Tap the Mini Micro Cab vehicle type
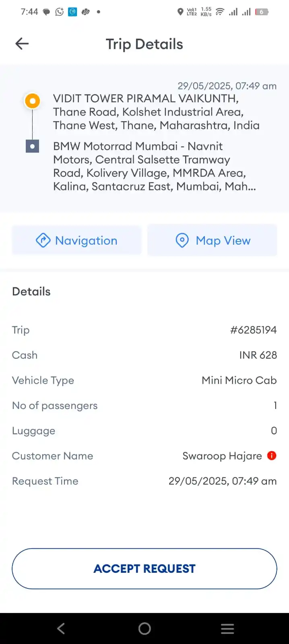Image resolution: width=289 pixels, height=644 pixels. coord(239,380)
